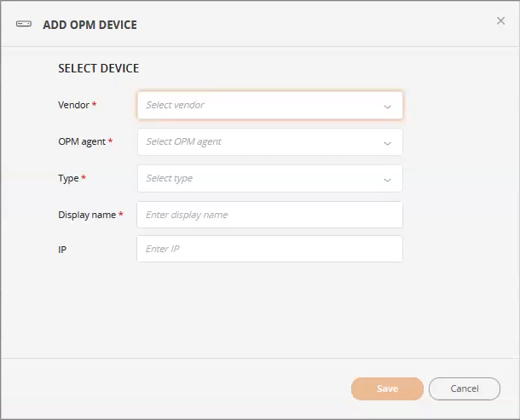This screenshot has height=420, width=520.
Task: Click the chevron arrow in the Vendor field
Action: pos(387,106)
